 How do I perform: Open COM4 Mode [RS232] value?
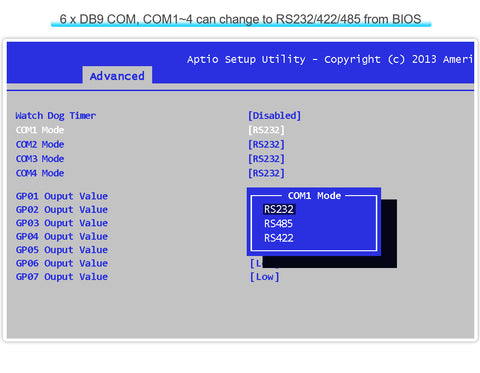point(266,173)
